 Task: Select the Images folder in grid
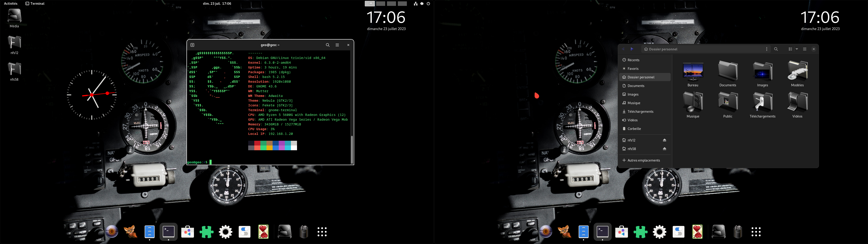[x=762, y=74]
